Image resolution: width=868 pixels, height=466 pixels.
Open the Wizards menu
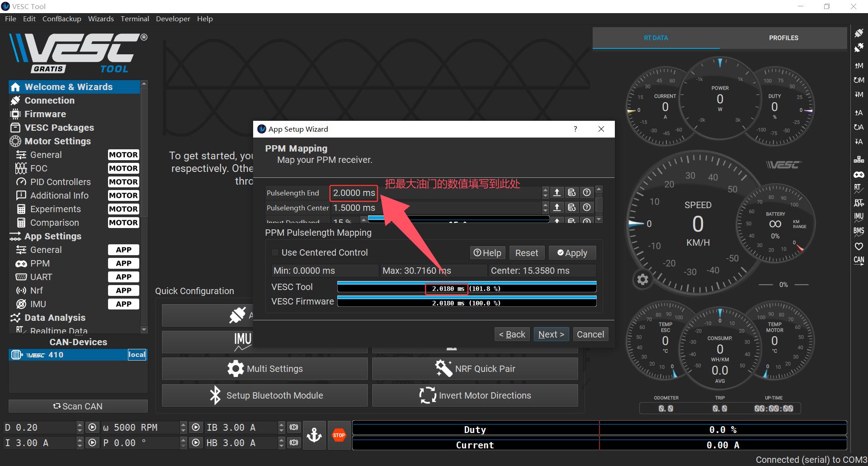[101, 19]
